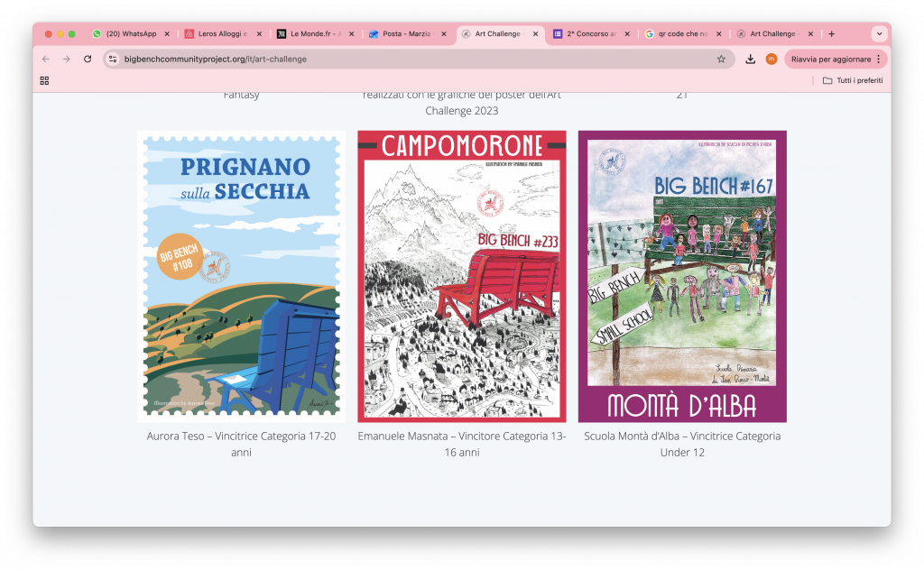The width and height of the screenshot is (924, 570).
Task: Close the Leros Alloggi tab
Action: 259,34
